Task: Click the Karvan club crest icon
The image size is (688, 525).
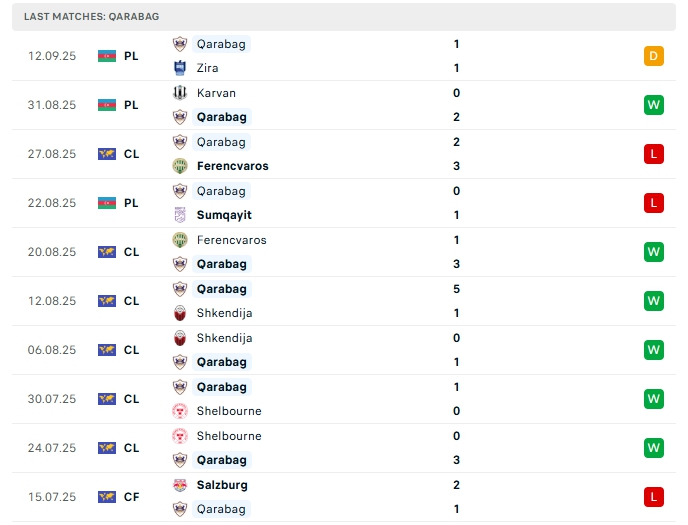Action: (x=180, y=93)
